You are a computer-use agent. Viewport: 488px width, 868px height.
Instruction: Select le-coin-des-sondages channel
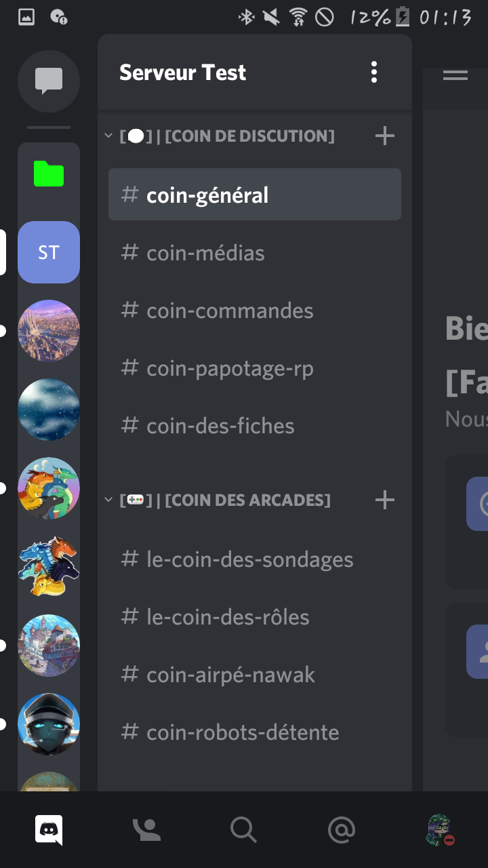[255, 559]
